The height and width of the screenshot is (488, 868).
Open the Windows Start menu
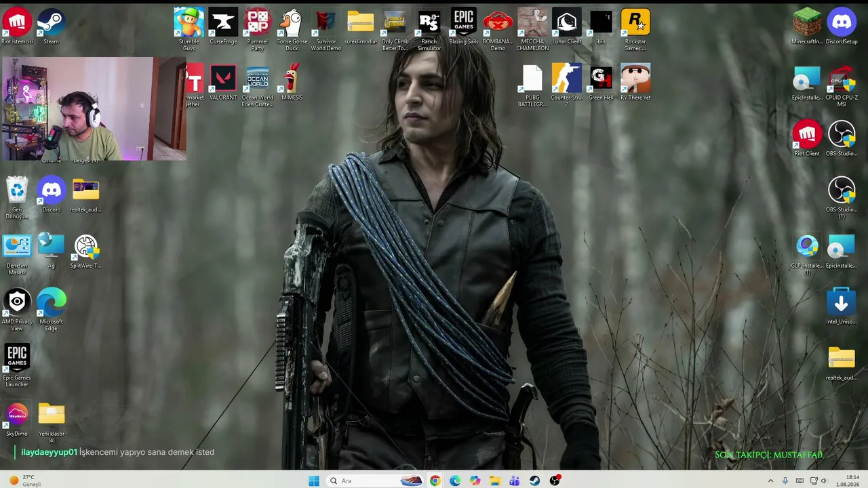[313, 481]
